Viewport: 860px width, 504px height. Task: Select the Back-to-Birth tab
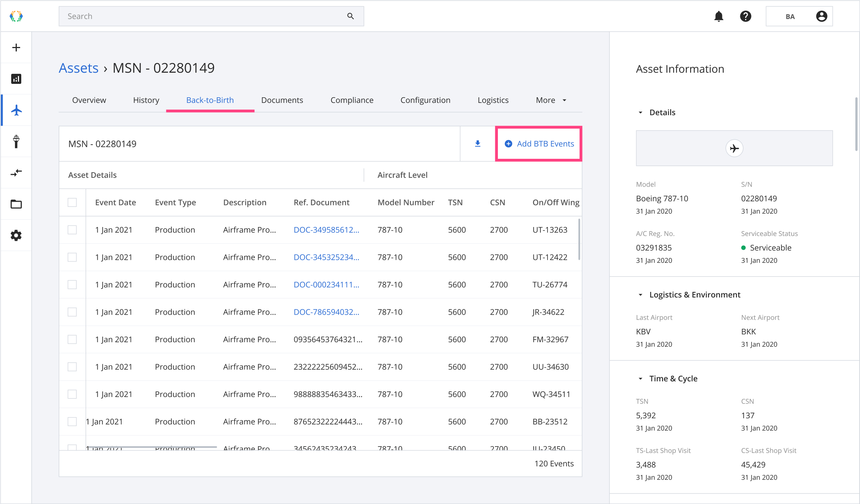210,100
